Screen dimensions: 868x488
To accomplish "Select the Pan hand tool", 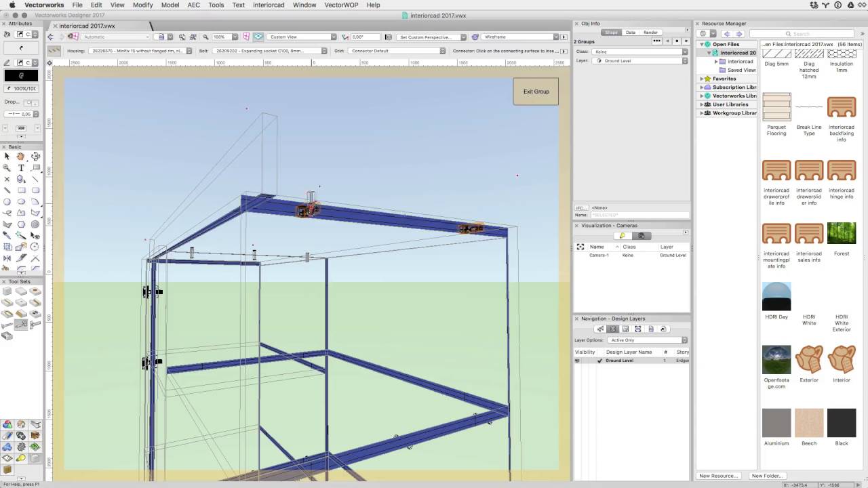I will point(21,156).
